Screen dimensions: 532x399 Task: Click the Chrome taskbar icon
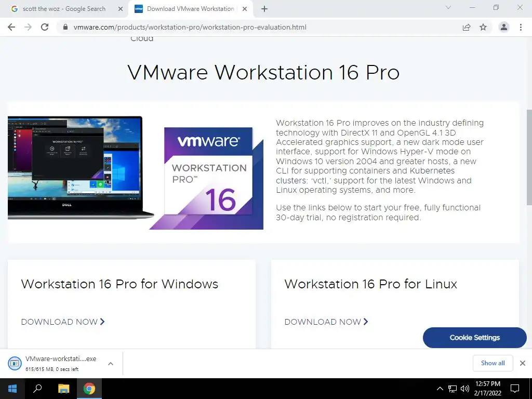(89, 389)
